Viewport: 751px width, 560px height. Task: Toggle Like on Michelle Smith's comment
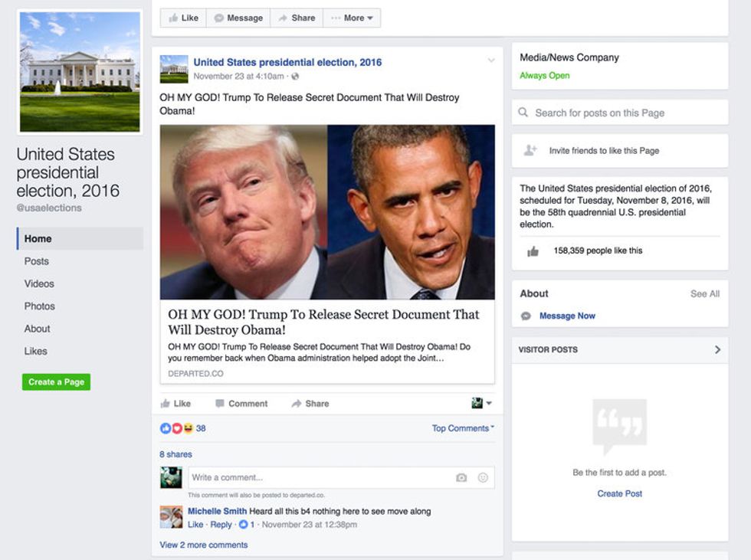195,525
